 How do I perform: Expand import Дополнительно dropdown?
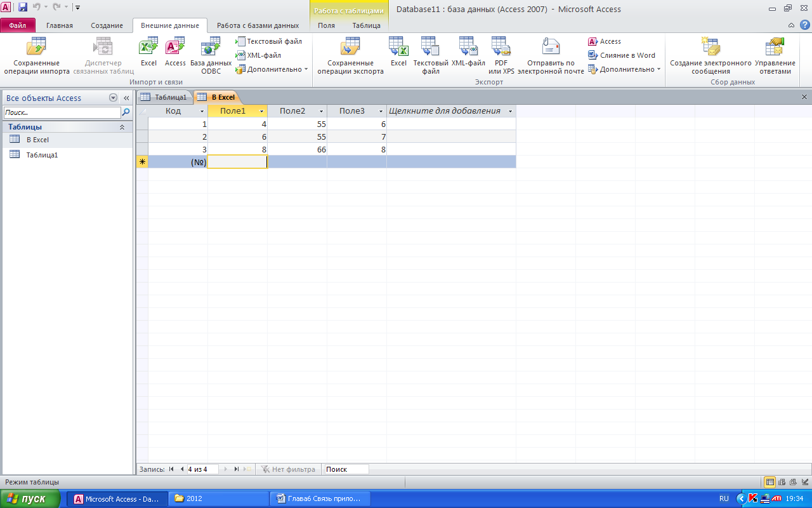(272, 69)
